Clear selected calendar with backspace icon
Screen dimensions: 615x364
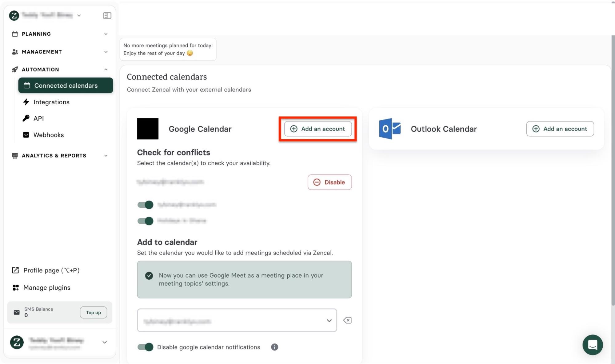pyautogui.click(x=347, y=320)
